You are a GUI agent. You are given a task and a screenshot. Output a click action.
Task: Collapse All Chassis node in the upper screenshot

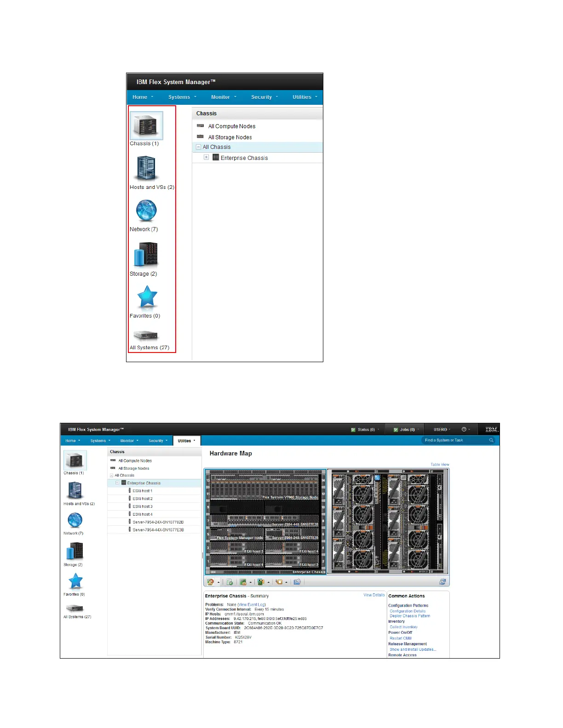[x=199, y=147]
